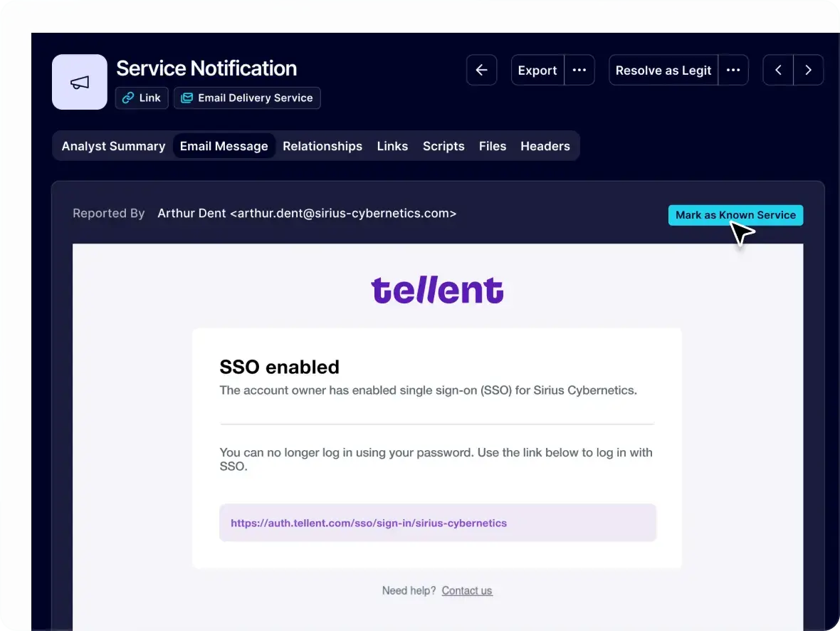840x631 pixels.
Task: Click the Link tag chip
Action: (x=142, y=98)
